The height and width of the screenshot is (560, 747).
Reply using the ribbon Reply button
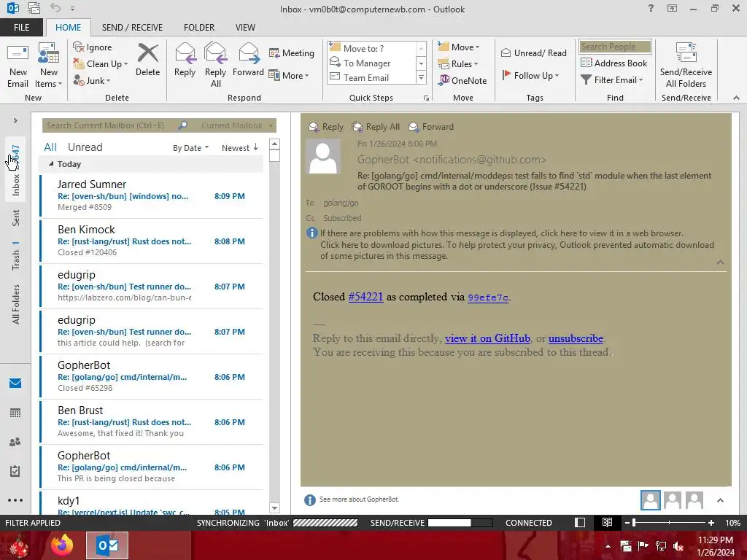(185, 60)
